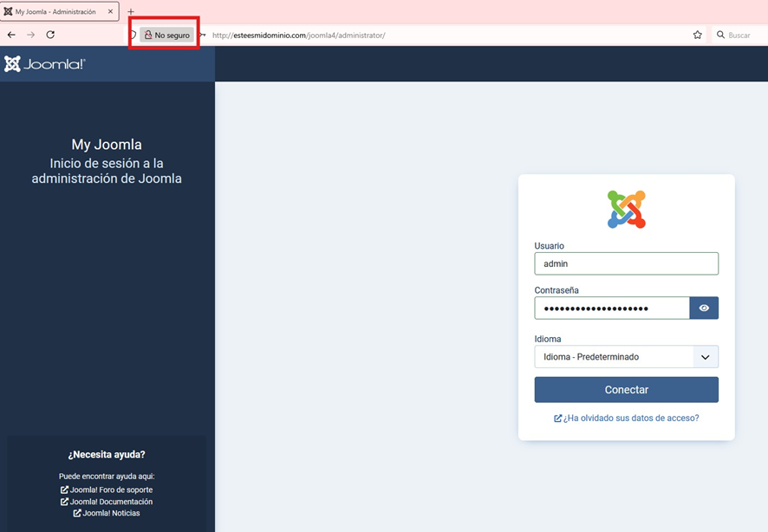
Task: Click the Contraseña label
Action: (x=556, y=290)
